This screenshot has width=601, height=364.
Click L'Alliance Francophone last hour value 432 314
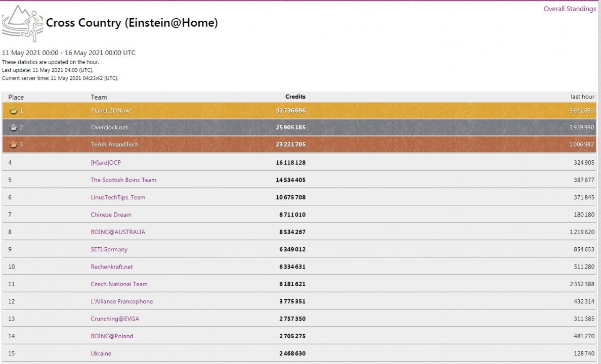pyautogui.click(x=584, y=301)
